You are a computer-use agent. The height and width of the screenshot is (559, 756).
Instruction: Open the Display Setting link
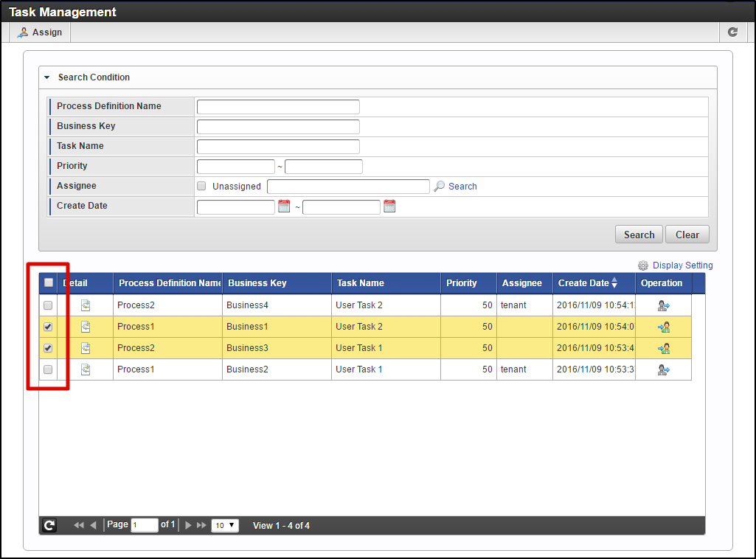click(x=676, y=265)
